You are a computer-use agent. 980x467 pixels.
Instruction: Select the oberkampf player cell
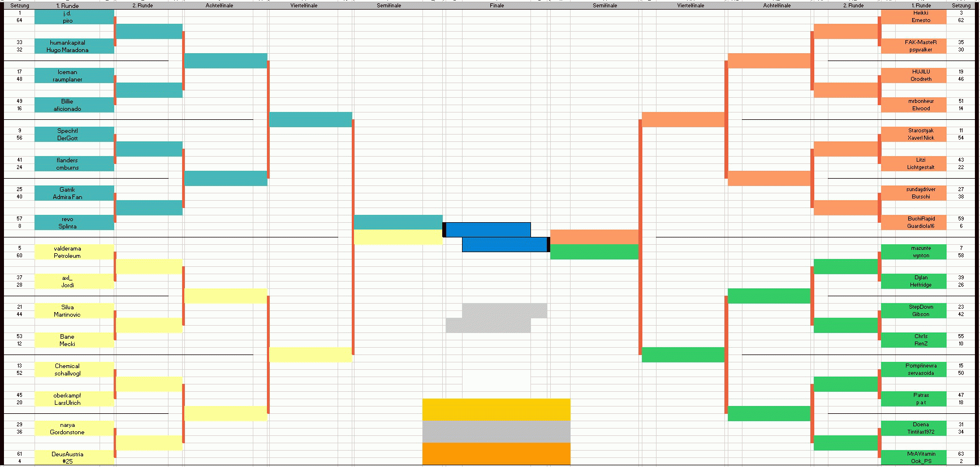74,395
